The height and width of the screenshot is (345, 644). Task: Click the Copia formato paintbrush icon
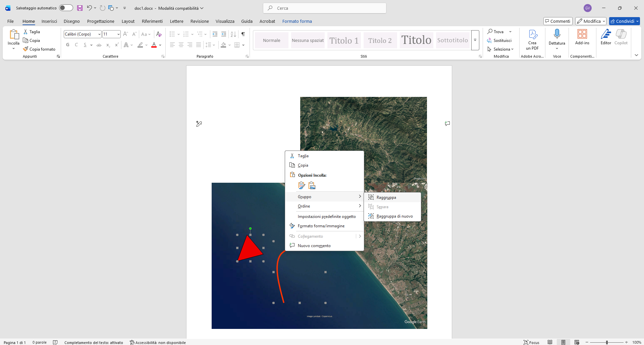click(25, 49)
